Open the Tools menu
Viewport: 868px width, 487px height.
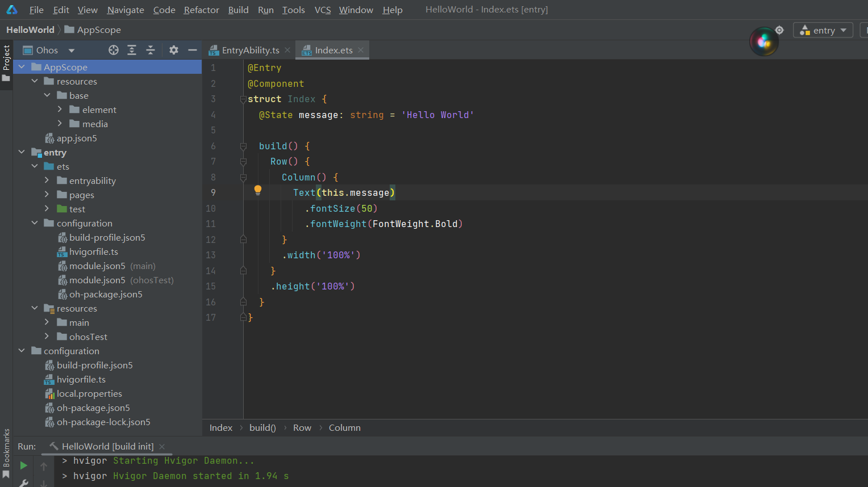pos(294,10)
